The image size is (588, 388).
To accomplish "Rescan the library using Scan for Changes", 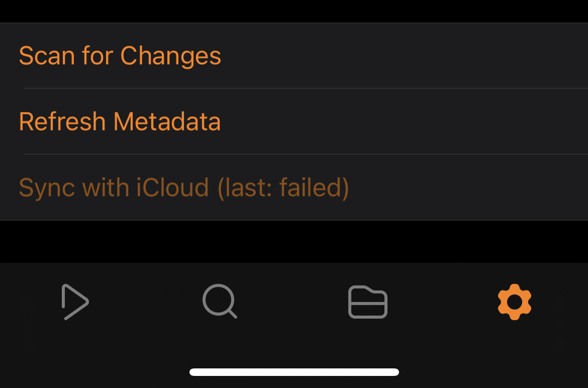I will (x=120, y=56).
